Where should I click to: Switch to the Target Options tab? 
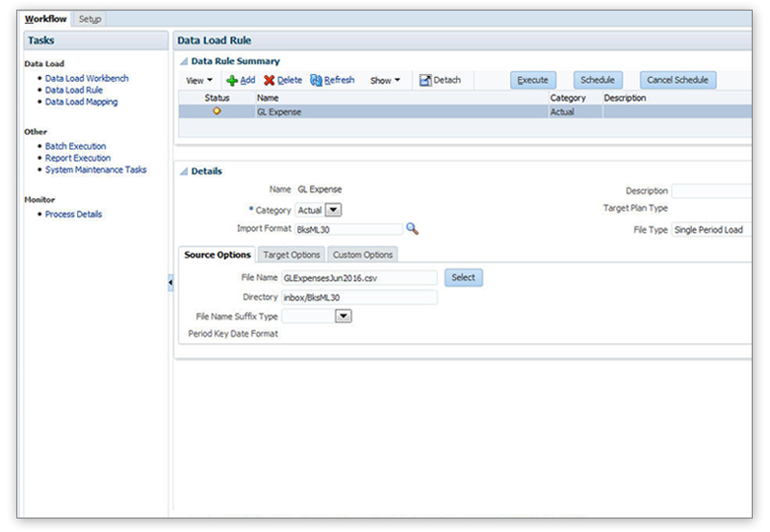pos(292,255)
